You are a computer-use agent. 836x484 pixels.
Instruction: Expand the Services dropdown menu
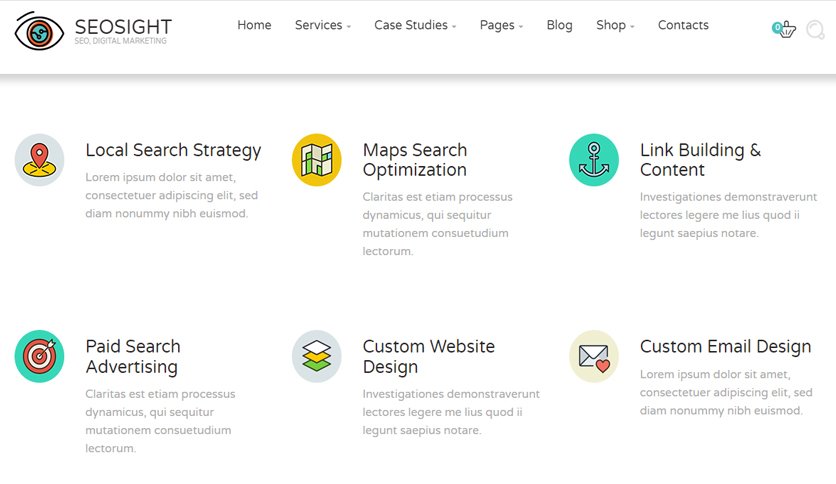point(323,25)
